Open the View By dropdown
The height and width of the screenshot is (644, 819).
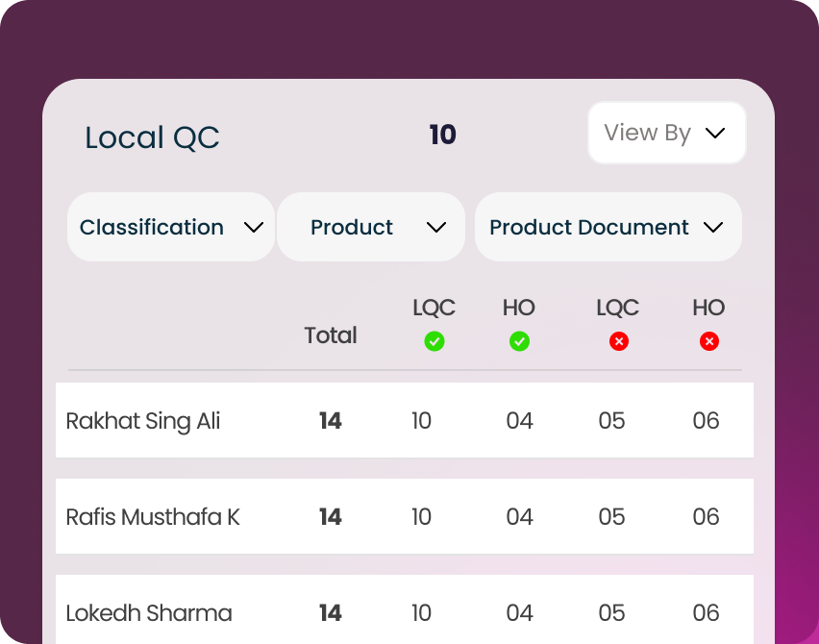[666, 133]
